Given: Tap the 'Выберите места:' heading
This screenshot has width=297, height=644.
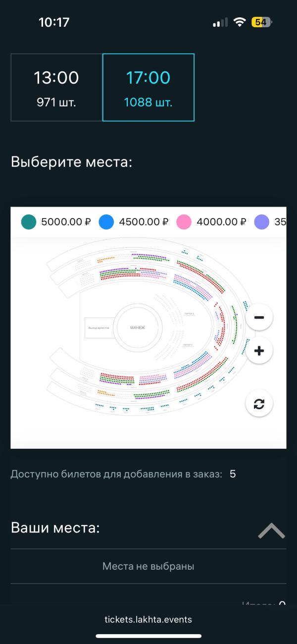Looking at the screenshot, I should (71, 162).
